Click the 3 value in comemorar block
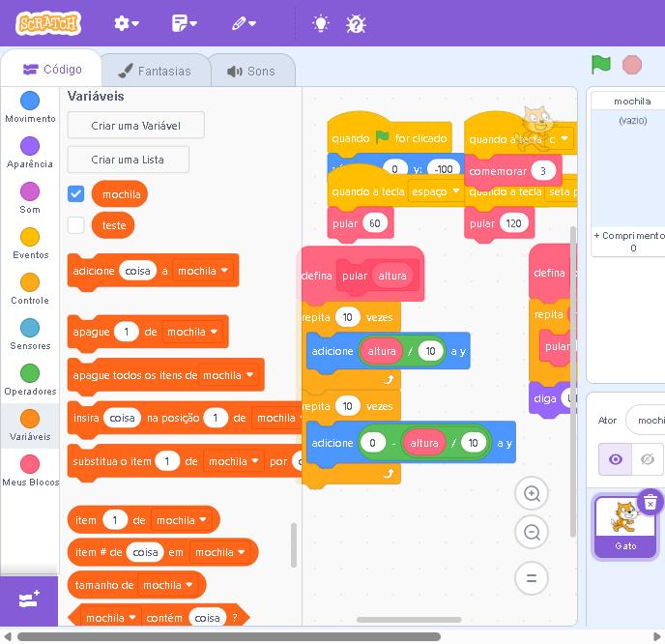665x644 pixels. pos(543,171)
